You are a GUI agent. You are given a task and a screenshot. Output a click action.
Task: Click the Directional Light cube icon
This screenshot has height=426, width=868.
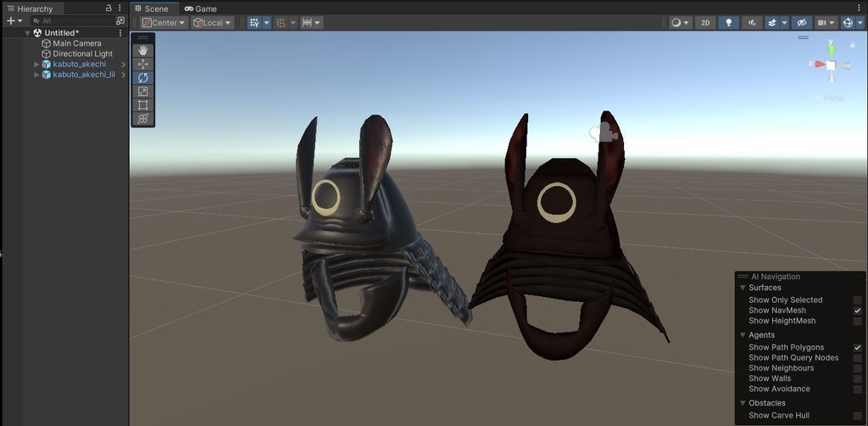(47, 53)
